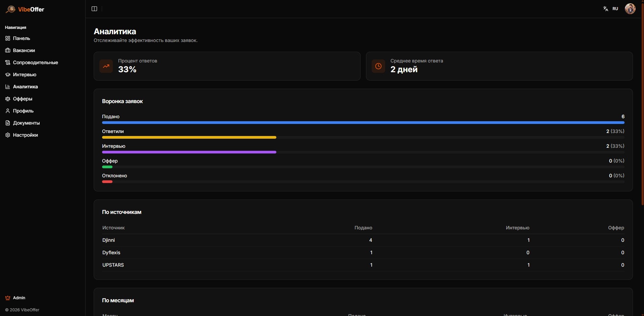The height and width of the screenshot is (316, 644).
Task: Click the VibeOffer logo icon
Action: coord(10,9)
